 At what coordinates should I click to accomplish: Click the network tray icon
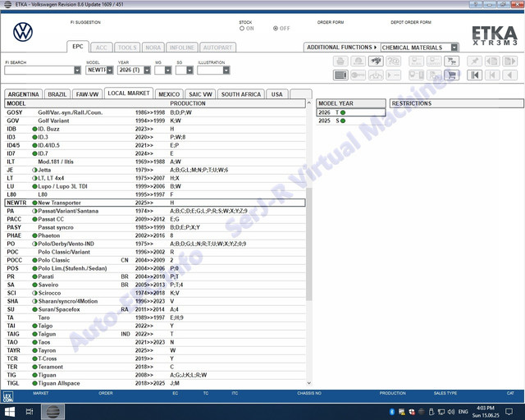tap(441, 412)
